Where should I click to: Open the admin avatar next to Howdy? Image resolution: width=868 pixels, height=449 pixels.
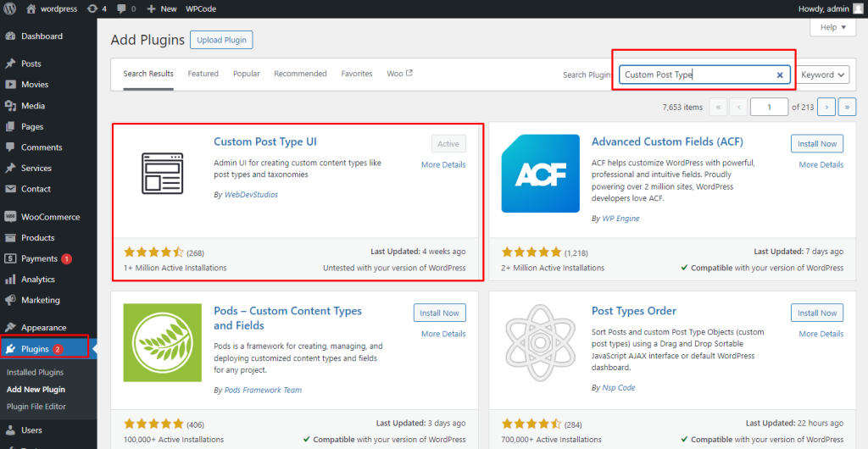(858, 8)
